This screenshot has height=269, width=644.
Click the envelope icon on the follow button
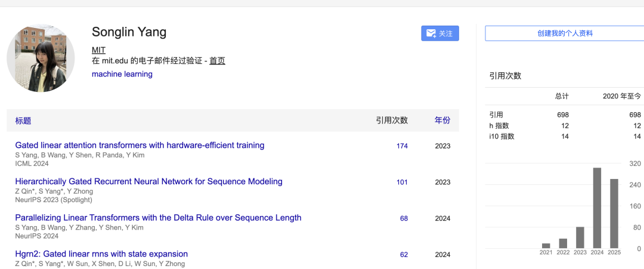431,33
